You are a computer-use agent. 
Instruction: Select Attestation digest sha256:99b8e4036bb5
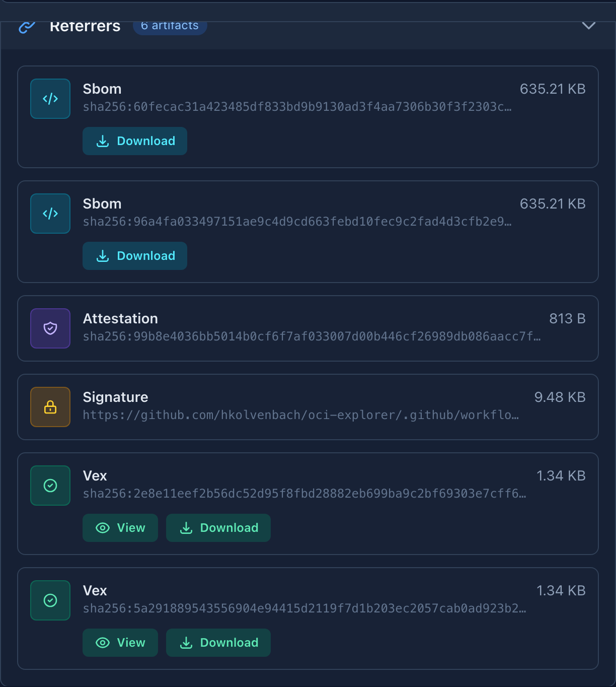(x=312, y=336)
